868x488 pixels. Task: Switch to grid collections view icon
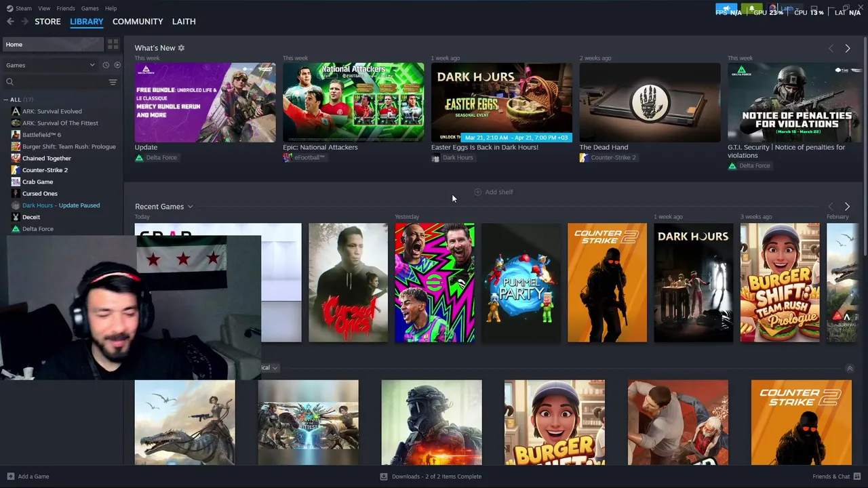coord(113,44)
